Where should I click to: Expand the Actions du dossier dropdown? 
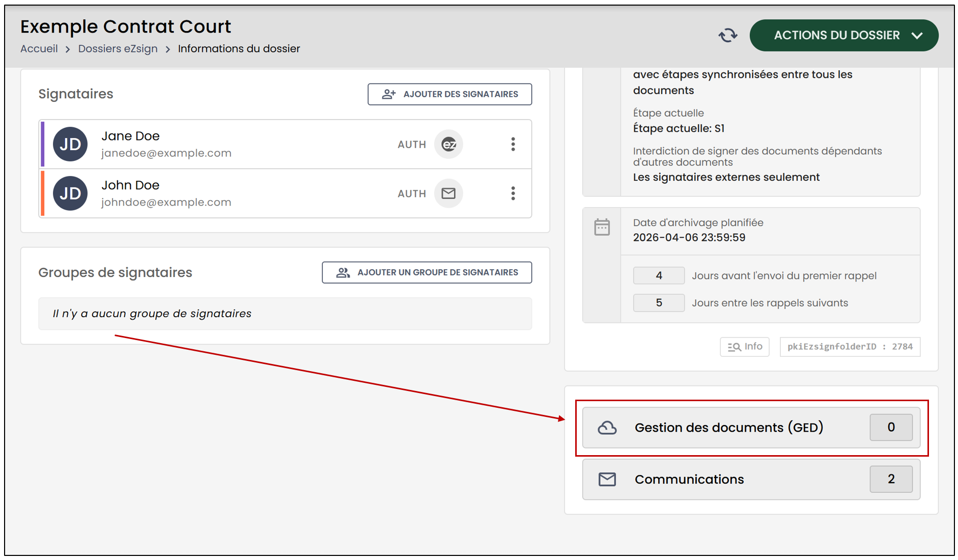click(844, 35)
